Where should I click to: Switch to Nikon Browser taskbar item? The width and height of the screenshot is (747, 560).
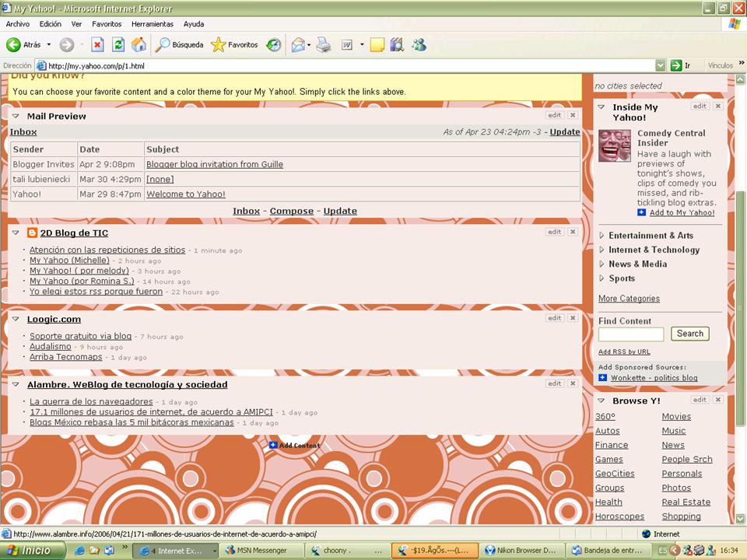521,551
